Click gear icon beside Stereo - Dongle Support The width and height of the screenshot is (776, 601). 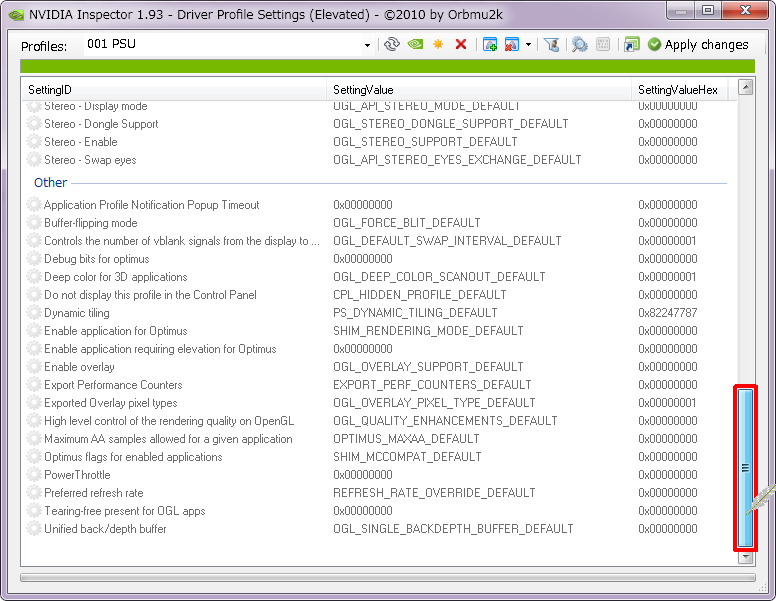pos(34,124)
